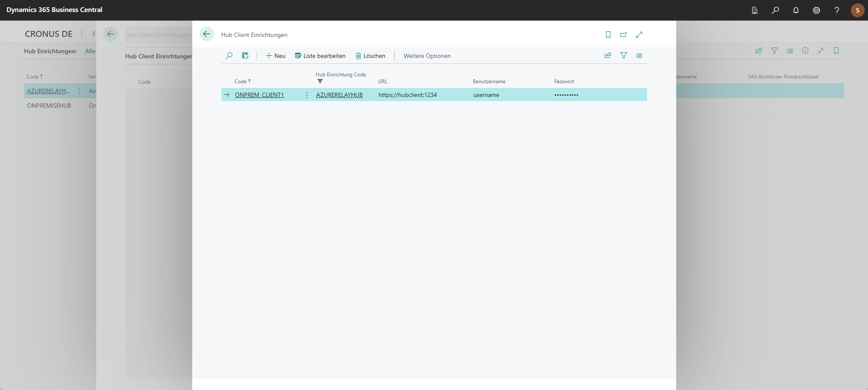Open the ONPREM_CLIENT1 record link

[x=259, y=95]
